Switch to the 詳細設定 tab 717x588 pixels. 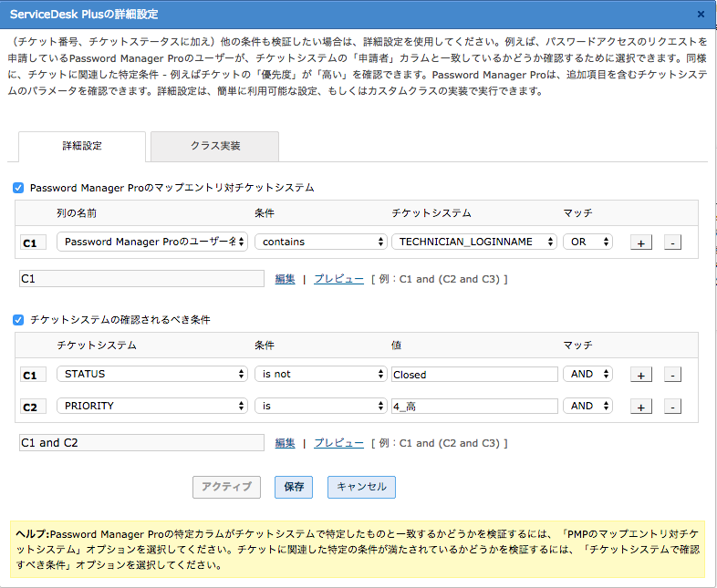[82, 147]
